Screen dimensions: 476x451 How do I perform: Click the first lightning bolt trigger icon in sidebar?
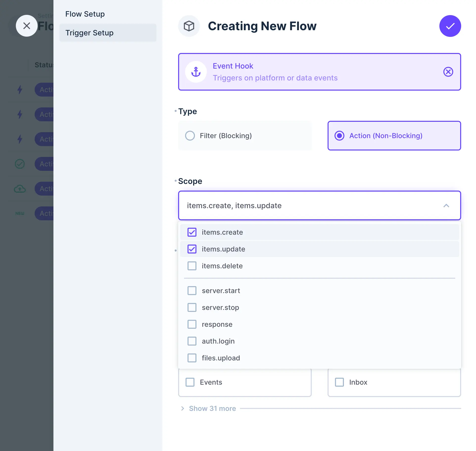pos(20,90)
